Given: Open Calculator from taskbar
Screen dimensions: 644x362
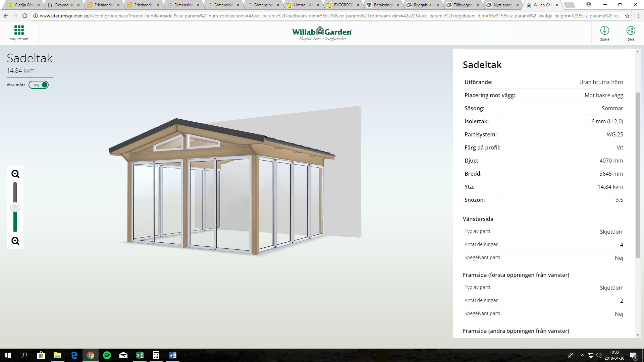Looking at the screenshot, I should (156, 355).
